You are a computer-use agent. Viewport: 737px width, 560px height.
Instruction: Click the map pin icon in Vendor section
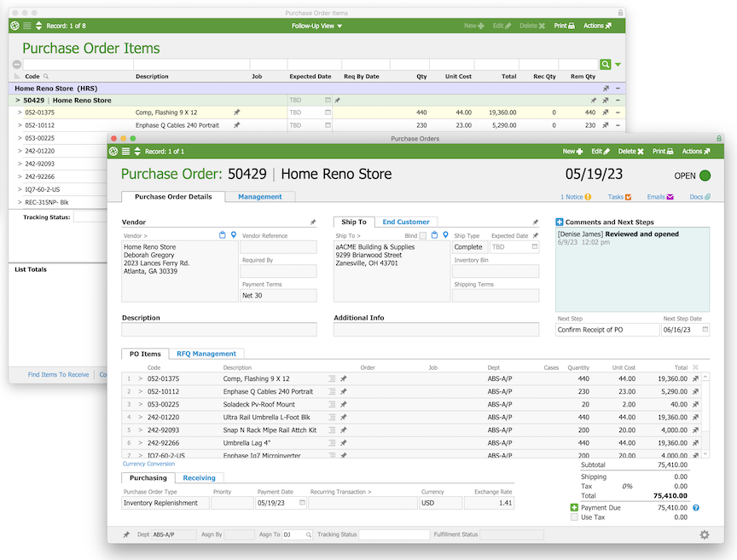[x=233, y=235]
